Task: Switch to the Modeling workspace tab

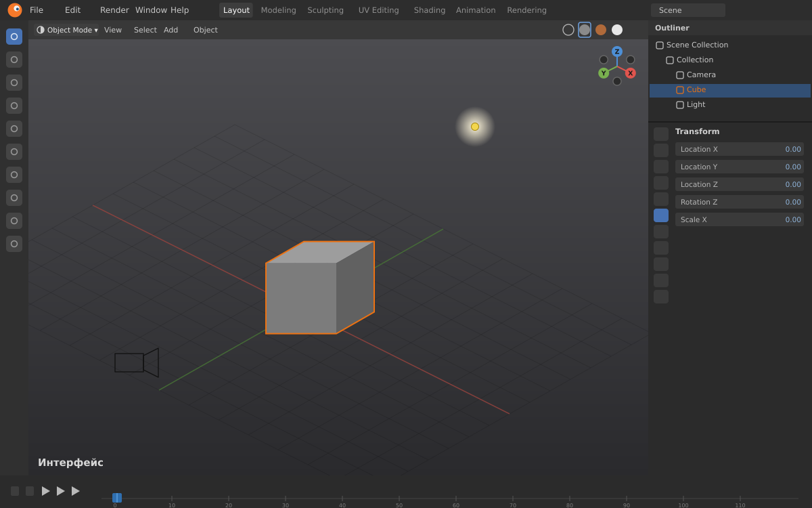Action: pos(279,10)
